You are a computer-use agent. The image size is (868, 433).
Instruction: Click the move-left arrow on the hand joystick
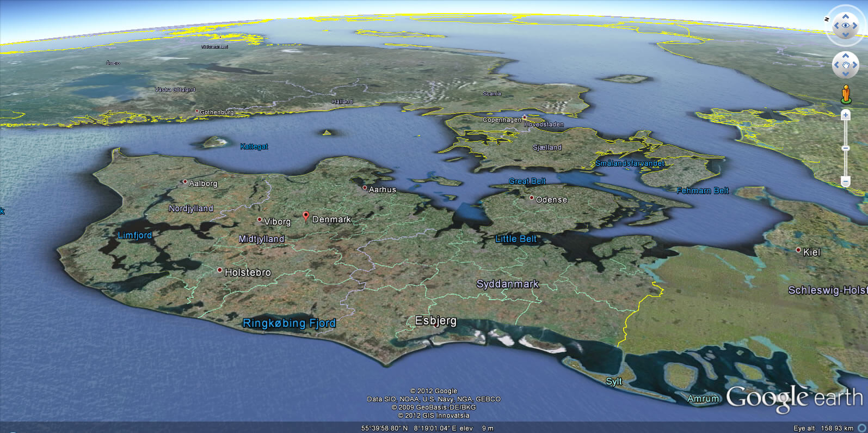point(836,65)
